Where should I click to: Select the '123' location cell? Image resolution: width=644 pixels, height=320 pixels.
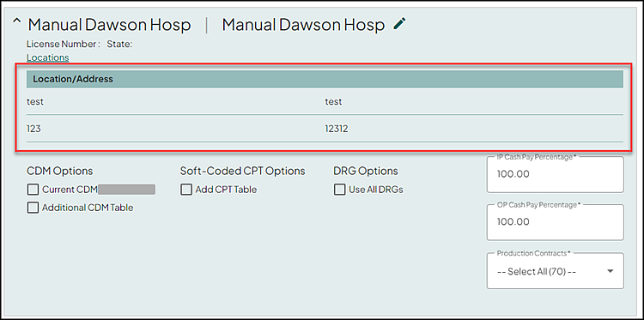33,129
